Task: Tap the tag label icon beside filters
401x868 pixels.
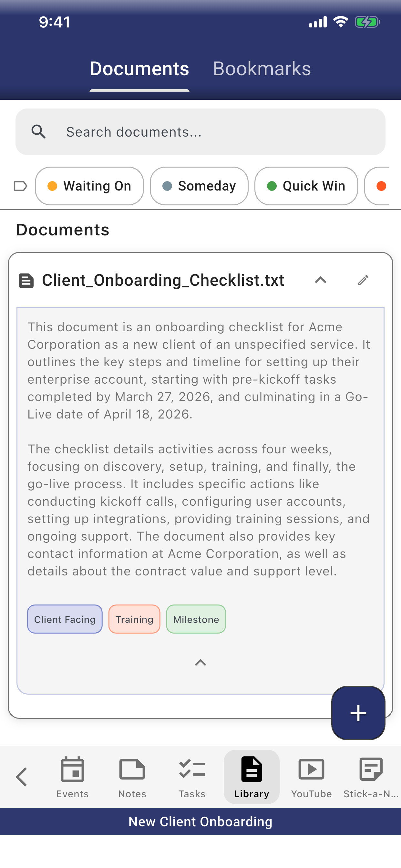Action: coord(20,186)
